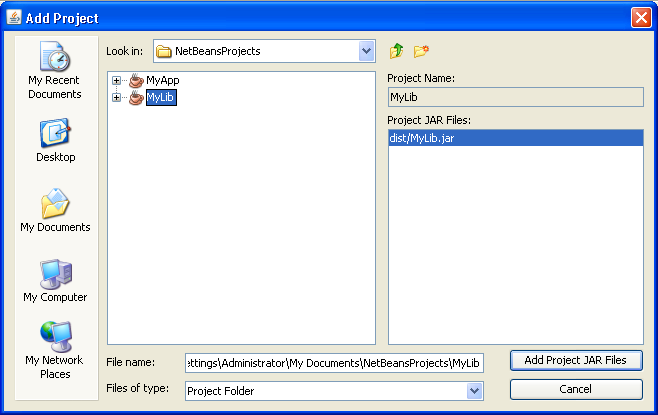Click the MyLib project coffee-cup icon
The height and width of the screenshot is (415, 658).
136,97
